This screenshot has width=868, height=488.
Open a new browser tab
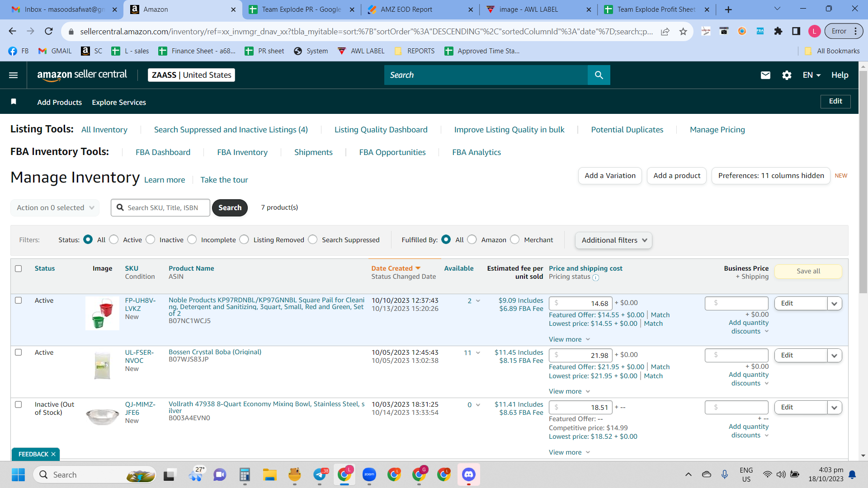click(x=728, y=9)
